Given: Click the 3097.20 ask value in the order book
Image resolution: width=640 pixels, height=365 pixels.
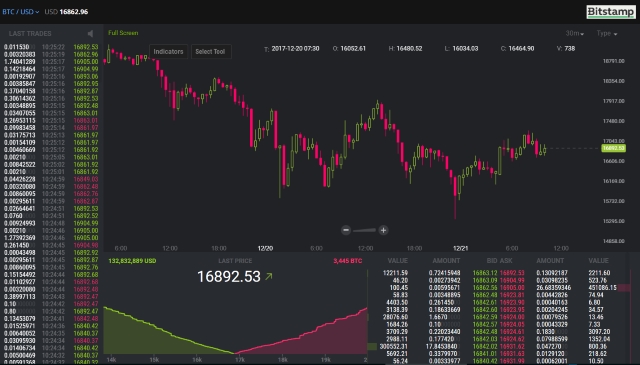Looking at the screenshot, I should (x=599, y=332).
